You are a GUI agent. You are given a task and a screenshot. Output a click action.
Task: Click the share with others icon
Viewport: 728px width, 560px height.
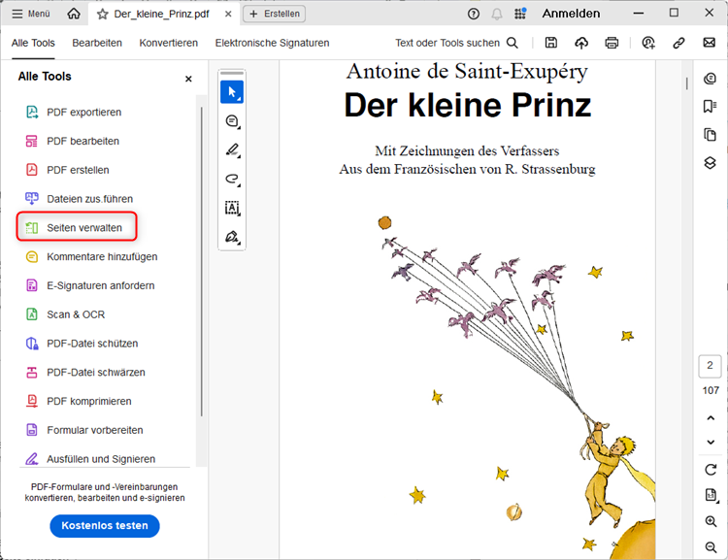coord(648,43)
